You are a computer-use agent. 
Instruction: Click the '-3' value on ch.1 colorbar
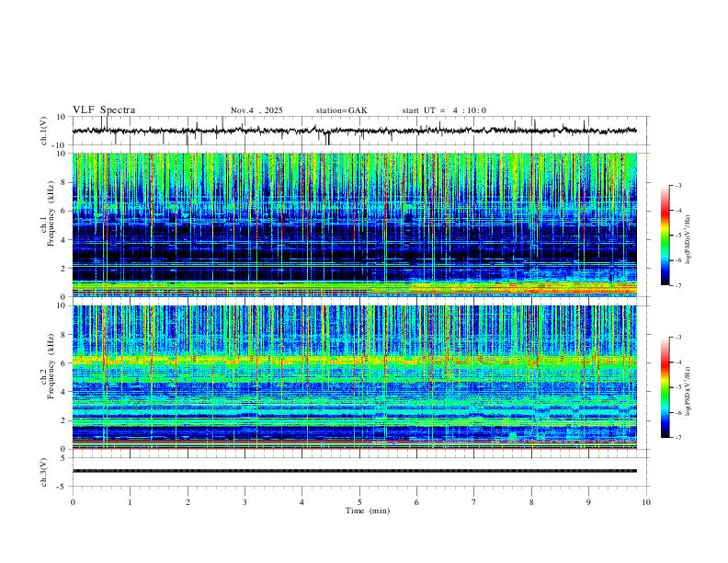tap(677, 186)
